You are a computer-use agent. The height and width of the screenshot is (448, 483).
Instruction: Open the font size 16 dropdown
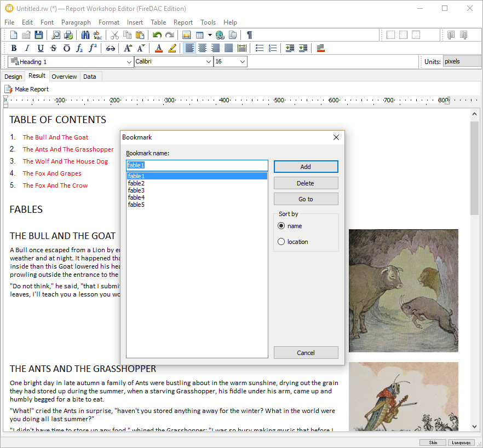pos(242,62)
